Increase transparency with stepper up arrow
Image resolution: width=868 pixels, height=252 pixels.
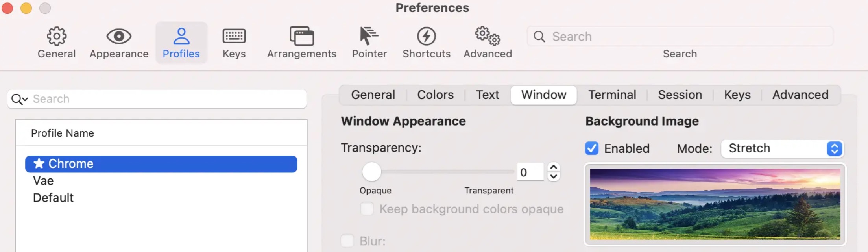click(x=554, y=167)
